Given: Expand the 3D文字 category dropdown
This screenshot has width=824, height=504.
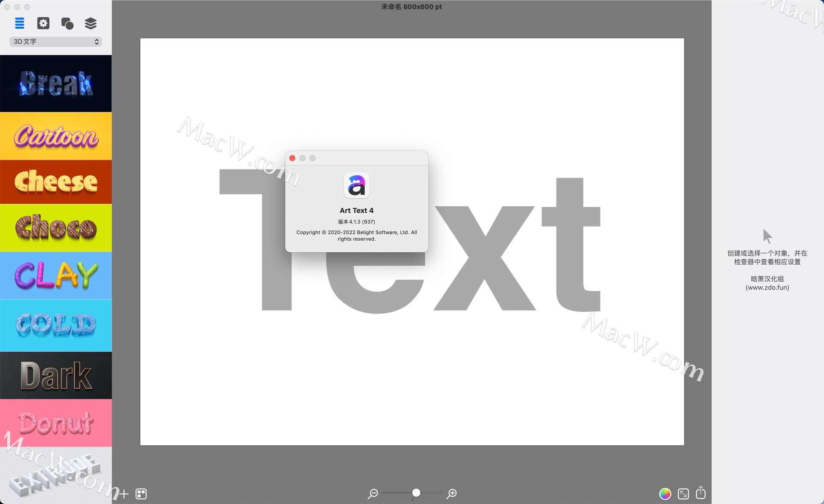Looking at the screenshot, I should [x=56, y=42].
